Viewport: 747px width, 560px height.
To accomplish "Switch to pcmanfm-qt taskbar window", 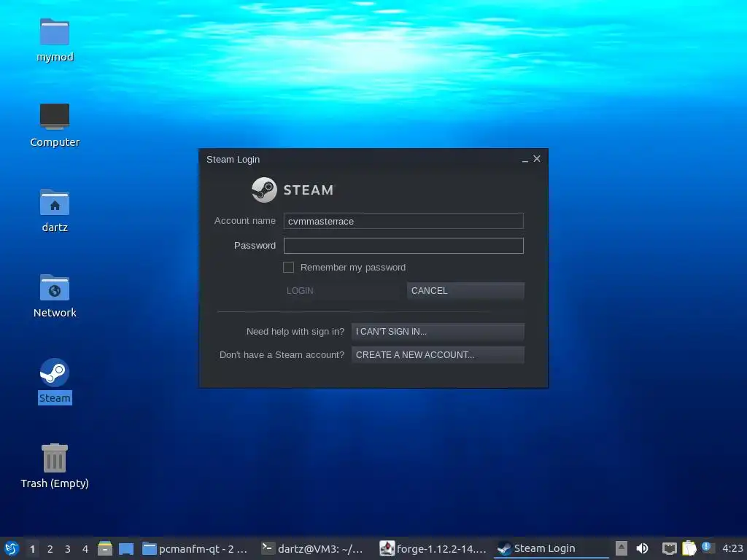I will [x=196, y=548].
